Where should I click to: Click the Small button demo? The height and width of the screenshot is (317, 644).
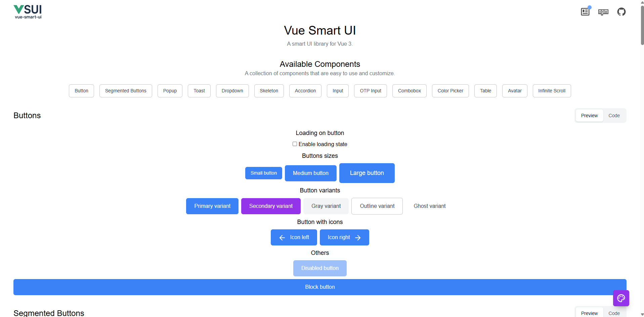(x=263, y=173)
